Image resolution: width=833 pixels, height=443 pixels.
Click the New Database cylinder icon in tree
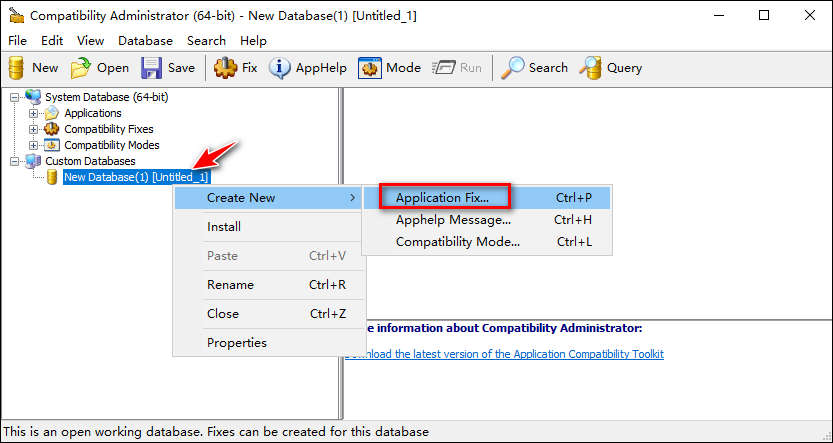point(52,177)
